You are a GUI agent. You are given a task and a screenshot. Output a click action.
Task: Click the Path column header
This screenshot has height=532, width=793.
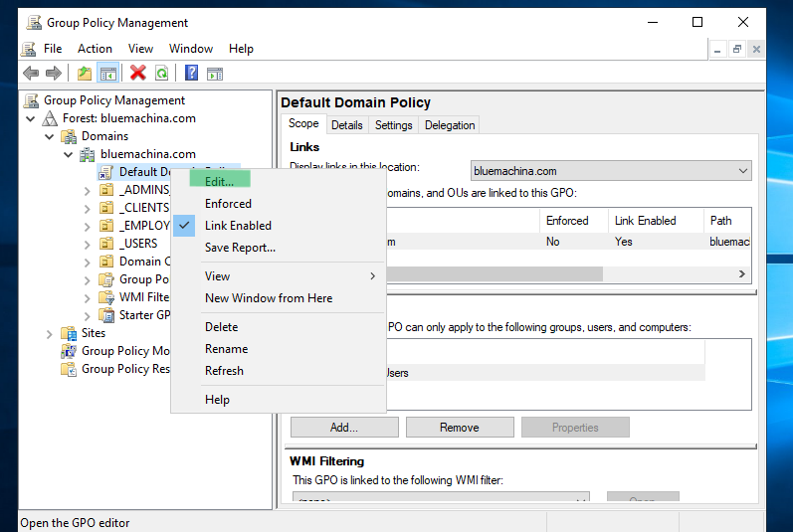[x=726, y=221]
